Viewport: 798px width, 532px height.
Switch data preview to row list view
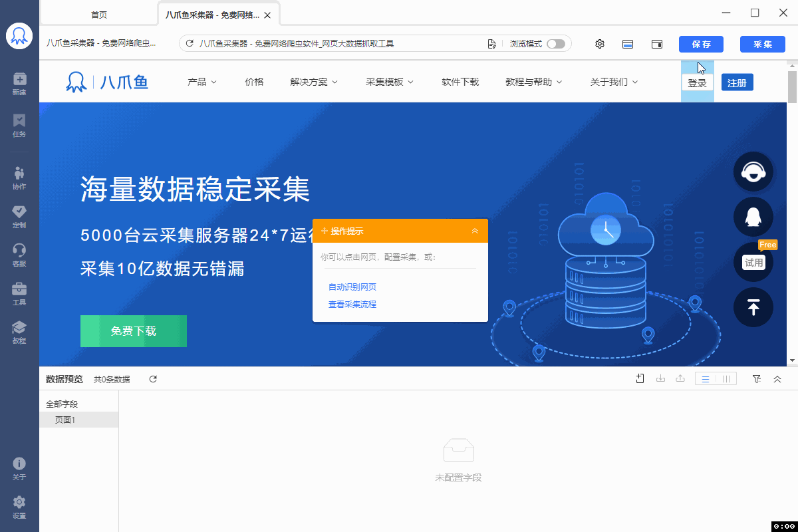coord(706,378)
